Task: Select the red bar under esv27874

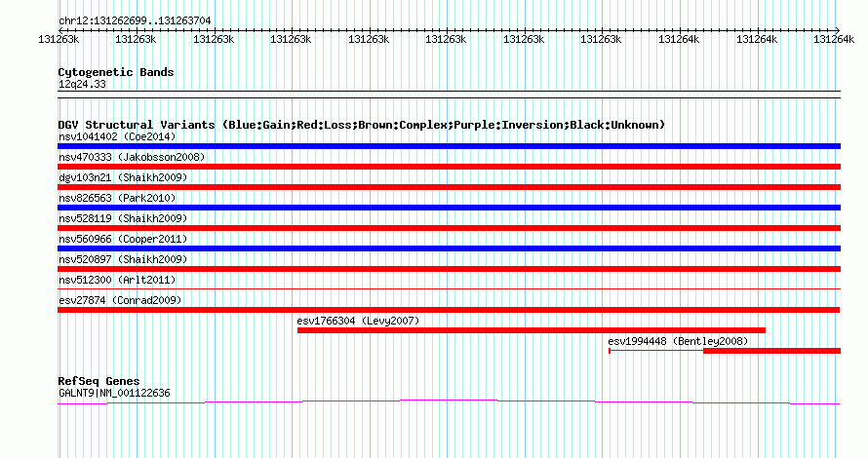Action: [x=449, y=310]
